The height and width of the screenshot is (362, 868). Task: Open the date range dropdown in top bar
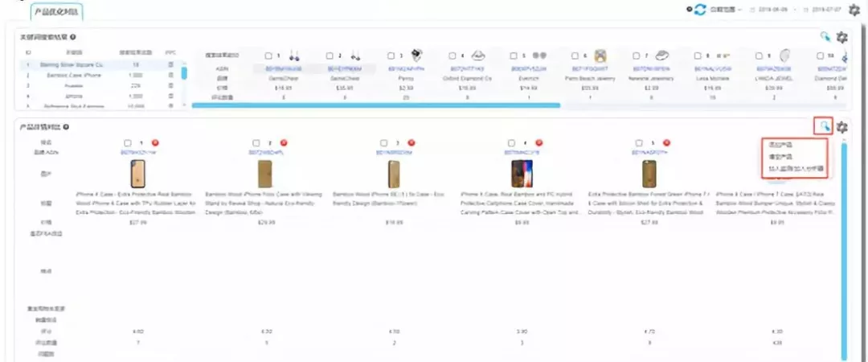point(726,10)
